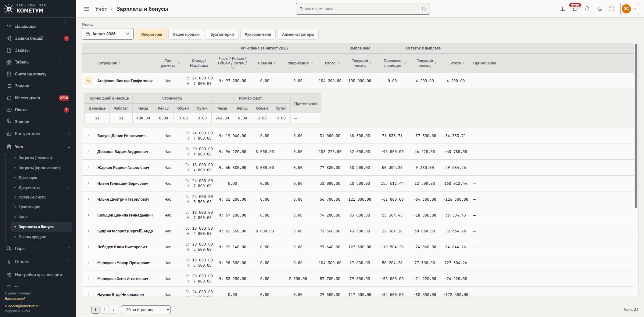The width and height of the screenshot is (644, 317).
Task: Open Заказы in the sidebar
Action: 38,50
